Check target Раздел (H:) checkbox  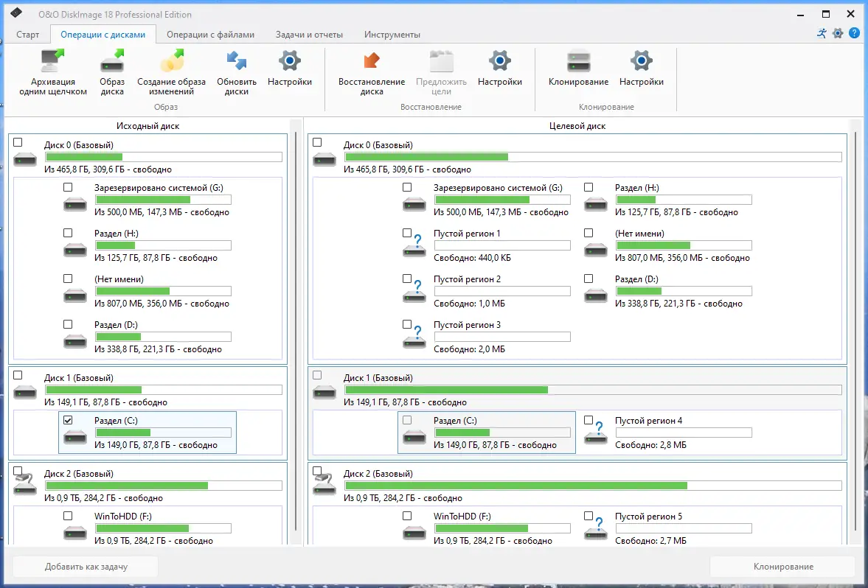pos(588,187)
